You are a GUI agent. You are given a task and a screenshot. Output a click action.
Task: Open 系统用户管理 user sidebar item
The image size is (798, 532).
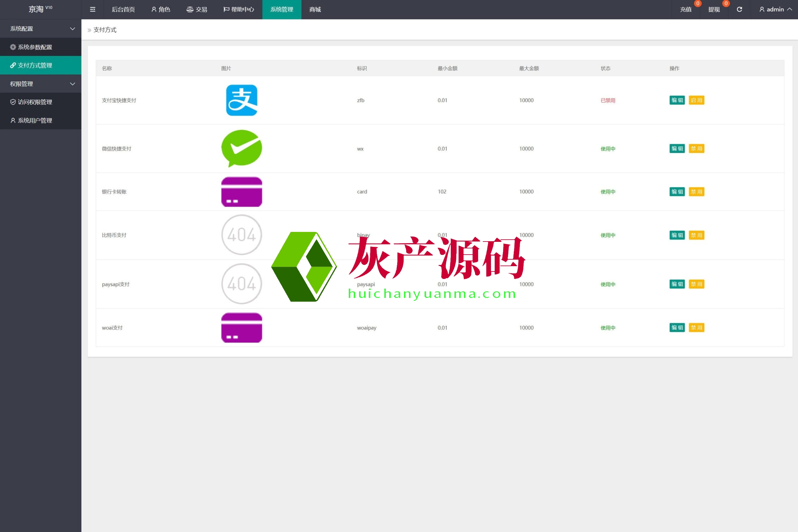(35, 120)
